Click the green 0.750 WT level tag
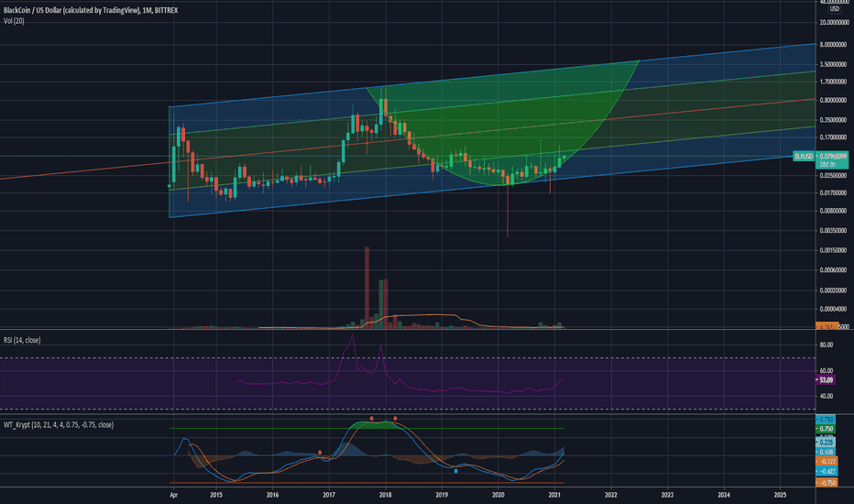Image resolution: width=854 pixels, height=504 pixels. [x=826, y=429]
